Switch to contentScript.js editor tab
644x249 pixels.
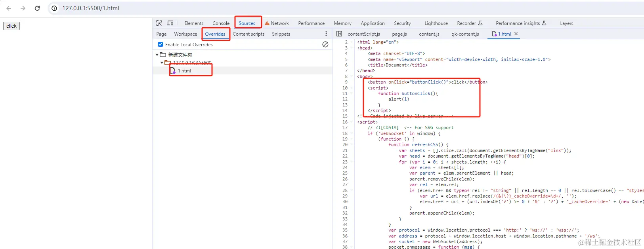click(364, 34)
